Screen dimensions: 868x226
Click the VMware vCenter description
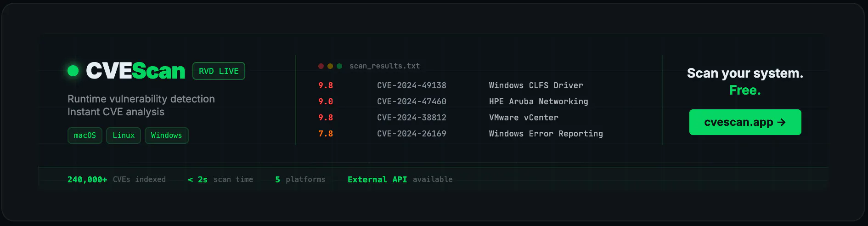(524, 118)
